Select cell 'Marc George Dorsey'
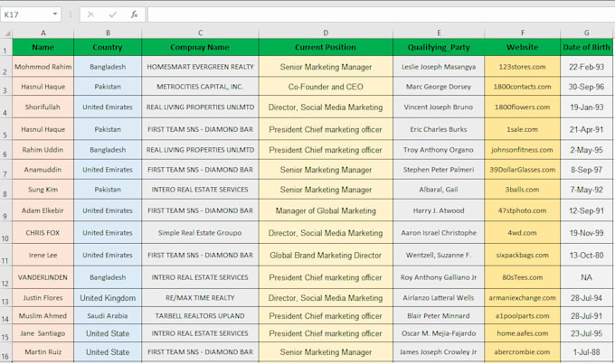The width and height of the screenshot is (615, 364). click(439, 87)
